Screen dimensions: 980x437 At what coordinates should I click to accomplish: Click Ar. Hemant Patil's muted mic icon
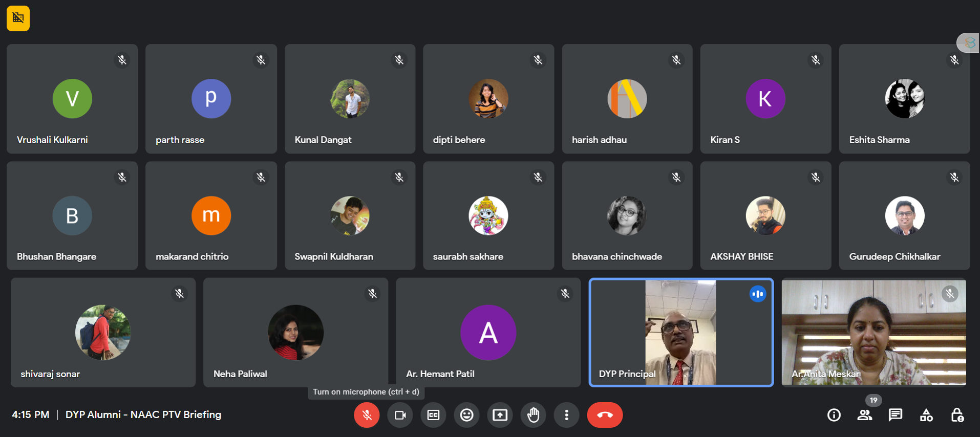point(565,294)
